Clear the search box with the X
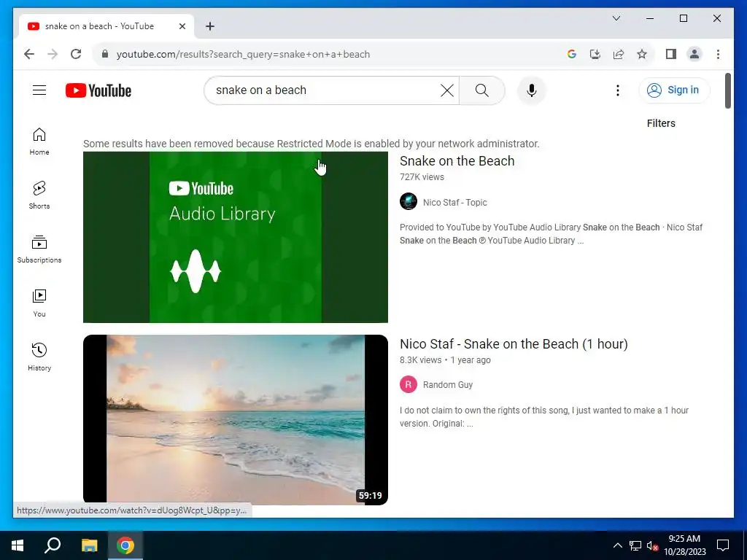 coord(447,90)
